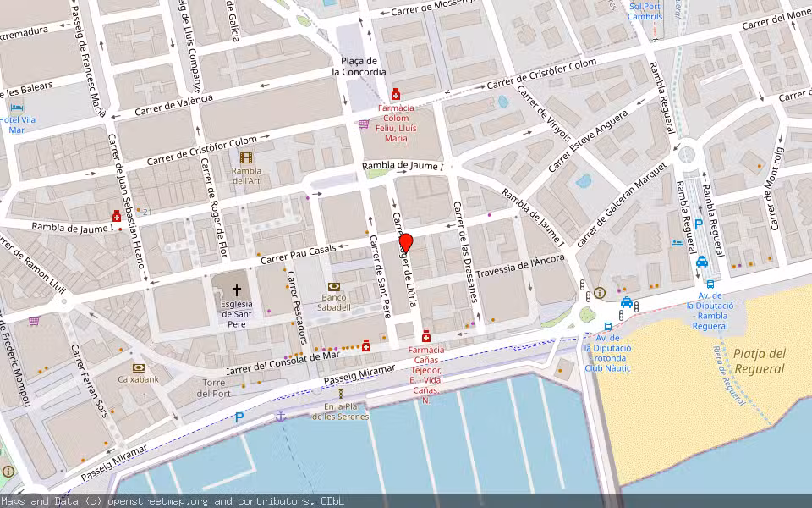The image size is (812, 508).
Task: Open the openstreetmap.org attribution text
Action: click(158, 501)
